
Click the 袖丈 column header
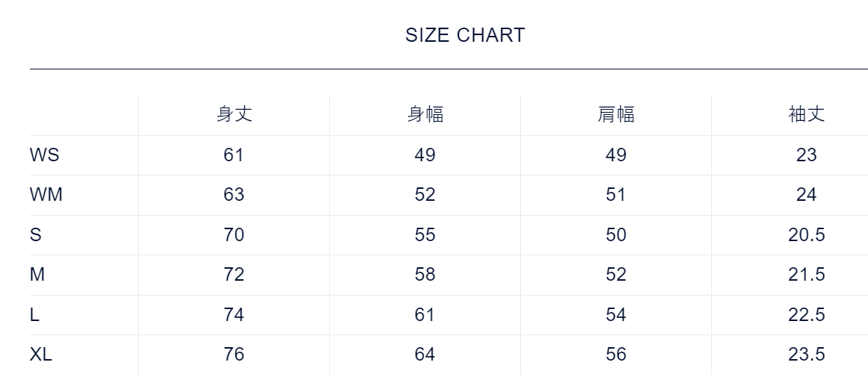pyautogui.click(x=807, y=114)
